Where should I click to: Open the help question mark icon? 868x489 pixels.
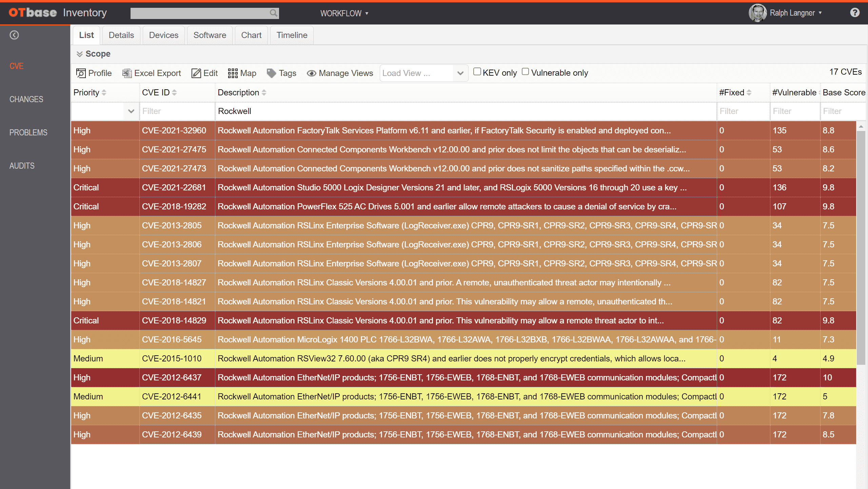(855, 13)
